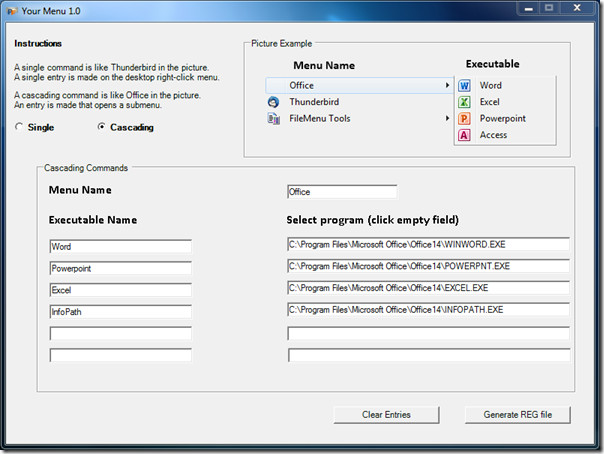Click the 'Picture Example' group label
Image resolution: width=604 pixels, height=454 pixels.
282,44
